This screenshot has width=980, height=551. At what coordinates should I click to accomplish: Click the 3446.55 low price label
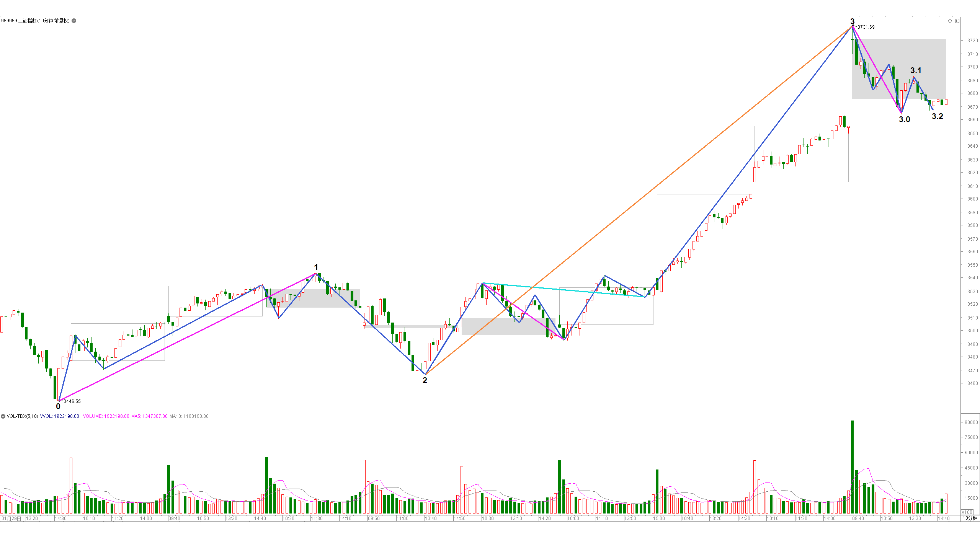coord(72,401)
